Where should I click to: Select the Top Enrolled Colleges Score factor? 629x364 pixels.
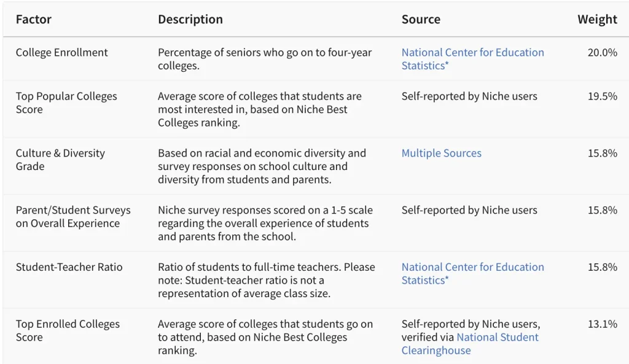[x=68, y=330]
